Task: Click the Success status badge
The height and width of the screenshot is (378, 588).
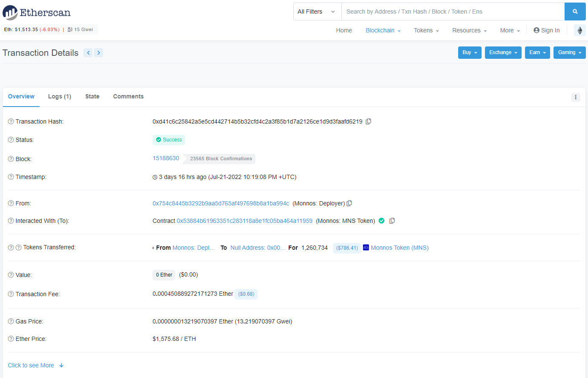Action: pos(169,140)
